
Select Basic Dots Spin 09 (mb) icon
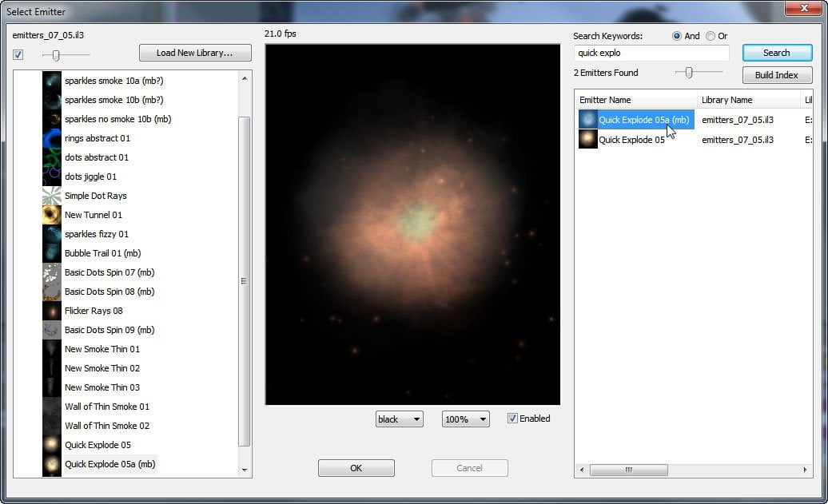(x=52, y=330)
